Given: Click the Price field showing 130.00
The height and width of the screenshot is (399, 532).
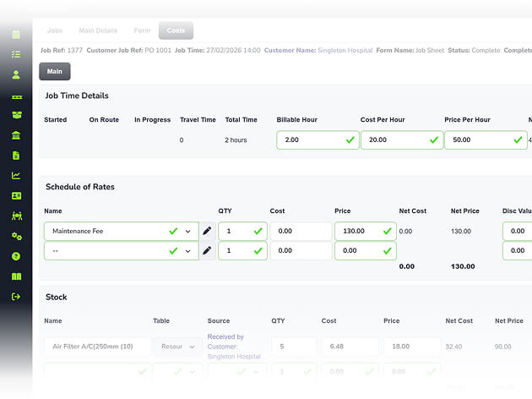Looking at the screenshot, I should coord(366,232).
